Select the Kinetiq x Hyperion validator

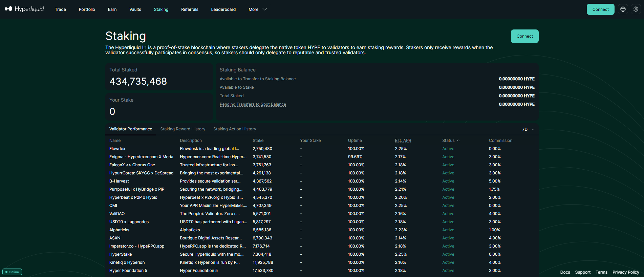[127, 262]
